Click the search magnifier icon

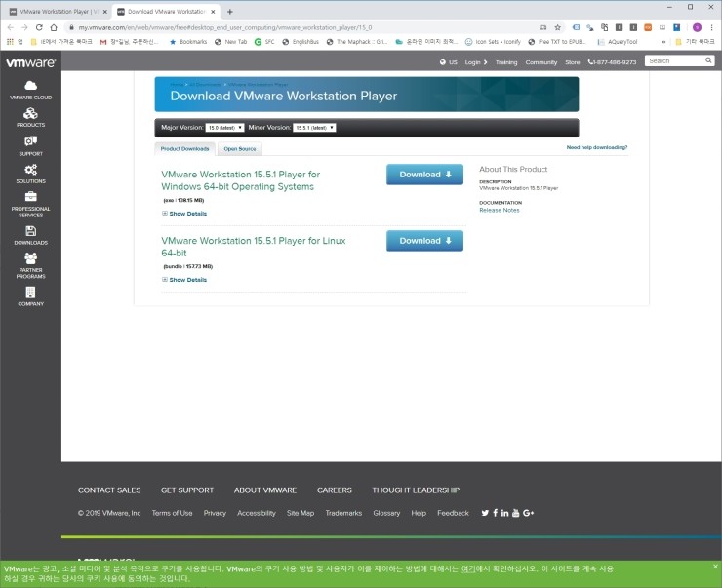click(x=708, y=60)
